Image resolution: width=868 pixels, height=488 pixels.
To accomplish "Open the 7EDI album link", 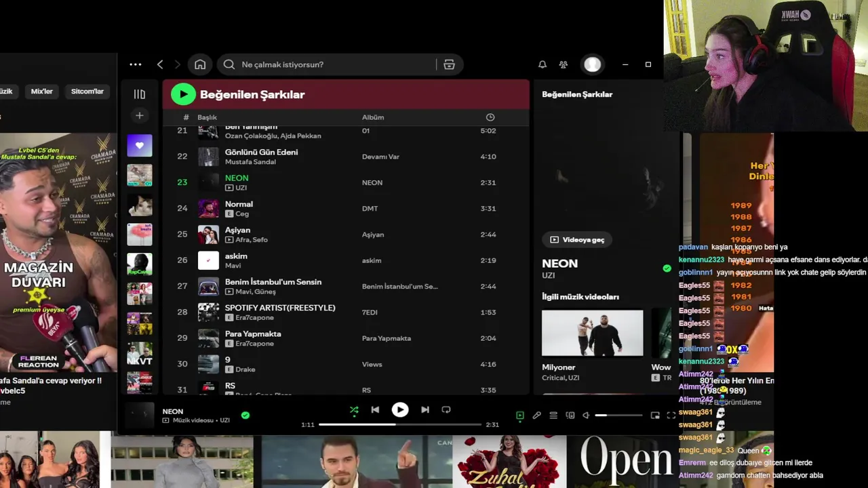I will point(370,312).
